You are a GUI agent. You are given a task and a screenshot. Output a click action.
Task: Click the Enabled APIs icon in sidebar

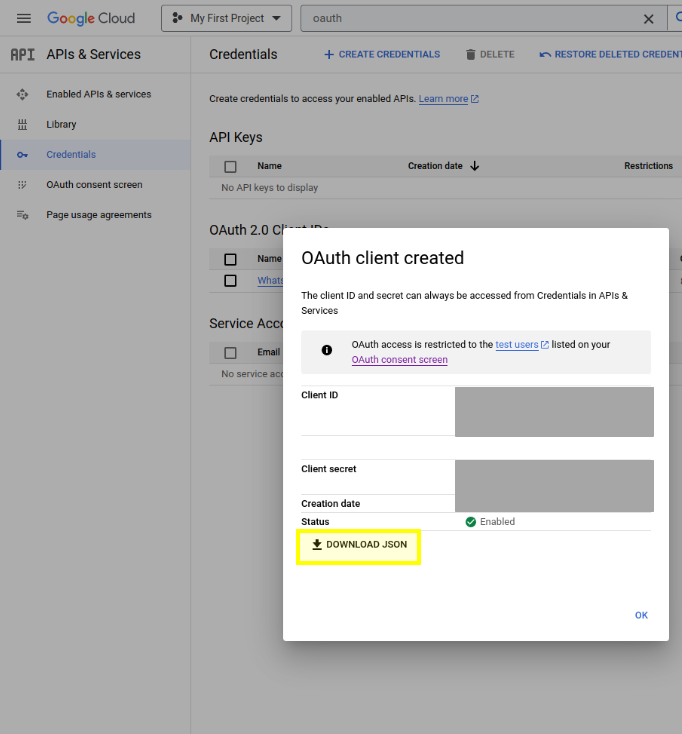[x=22, y=94]
